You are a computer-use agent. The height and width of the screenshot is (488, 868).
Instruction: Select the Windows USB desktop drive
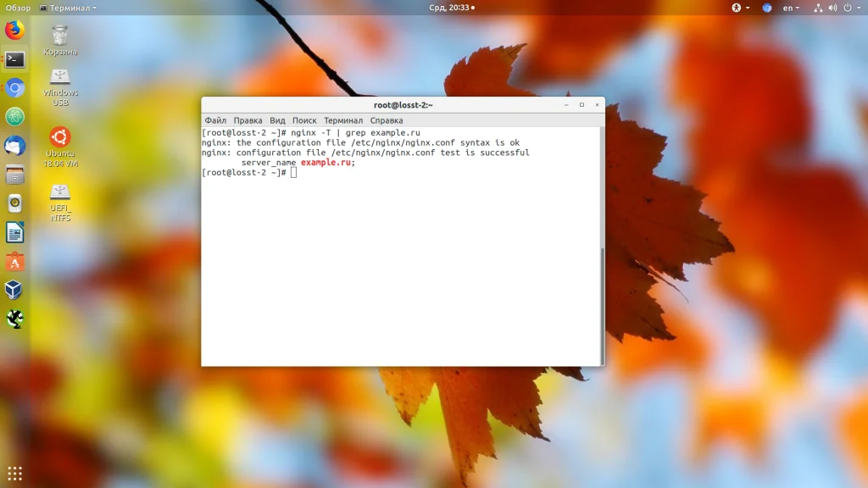(x=60, y=87)
